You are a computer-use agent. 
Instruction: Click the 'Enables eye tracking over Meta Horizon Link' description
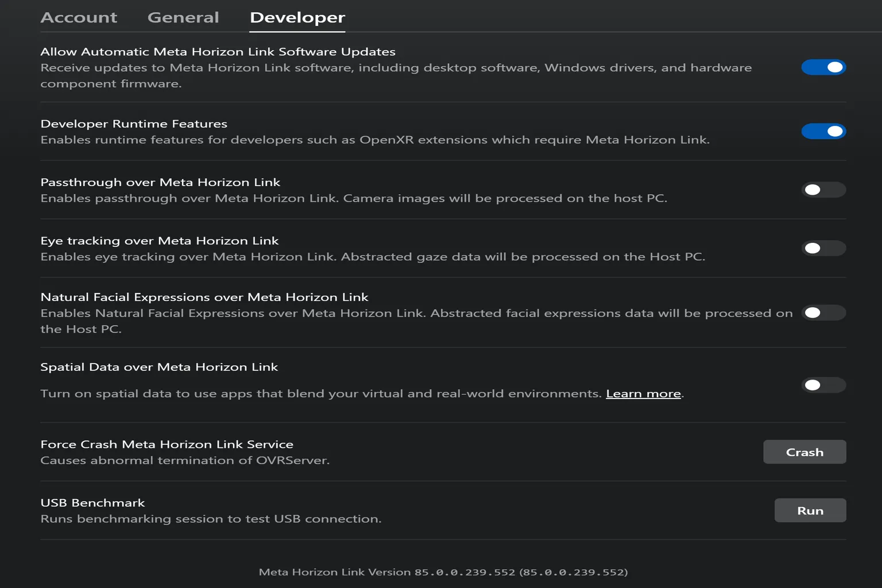click(373, 257)
